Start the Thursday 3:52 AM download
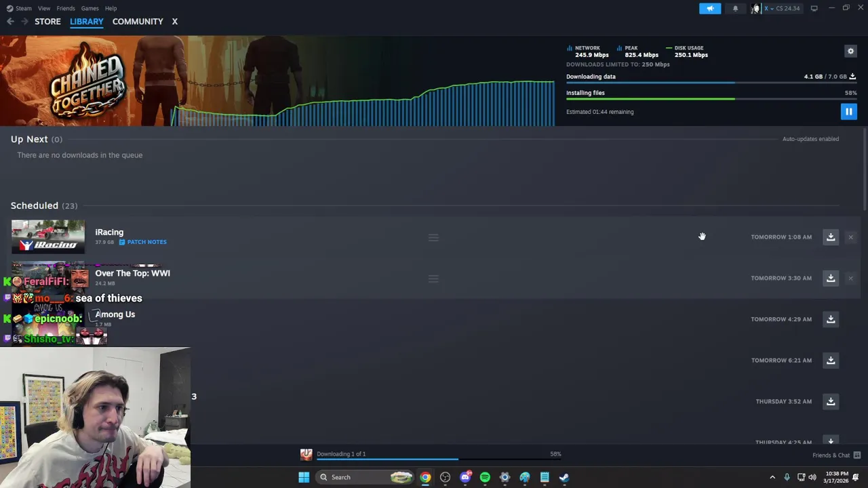 tap(831, 401)
